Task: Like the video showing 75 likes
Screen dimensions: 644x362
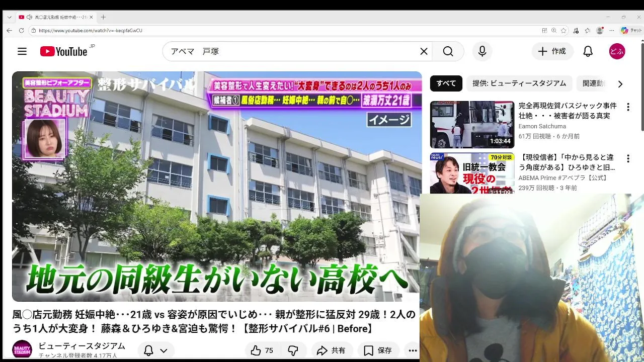Action: [x=262, y=350]
